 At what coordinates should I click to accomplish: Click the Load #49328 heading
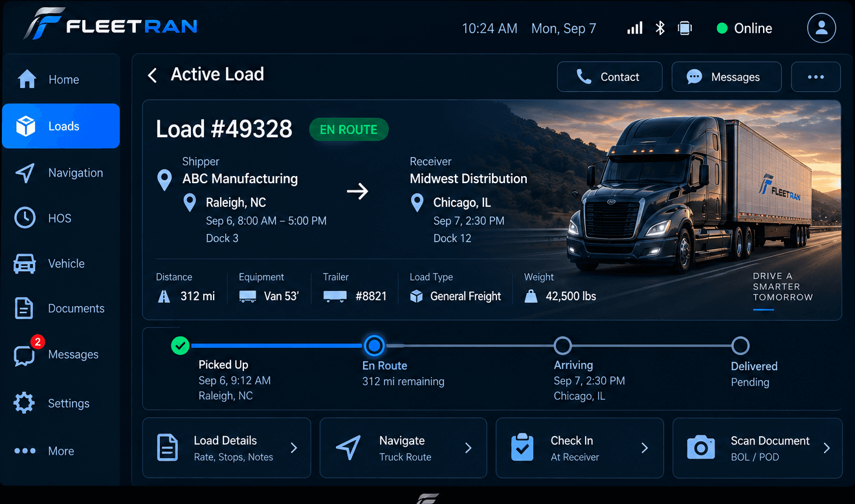[x=224, y=129]
